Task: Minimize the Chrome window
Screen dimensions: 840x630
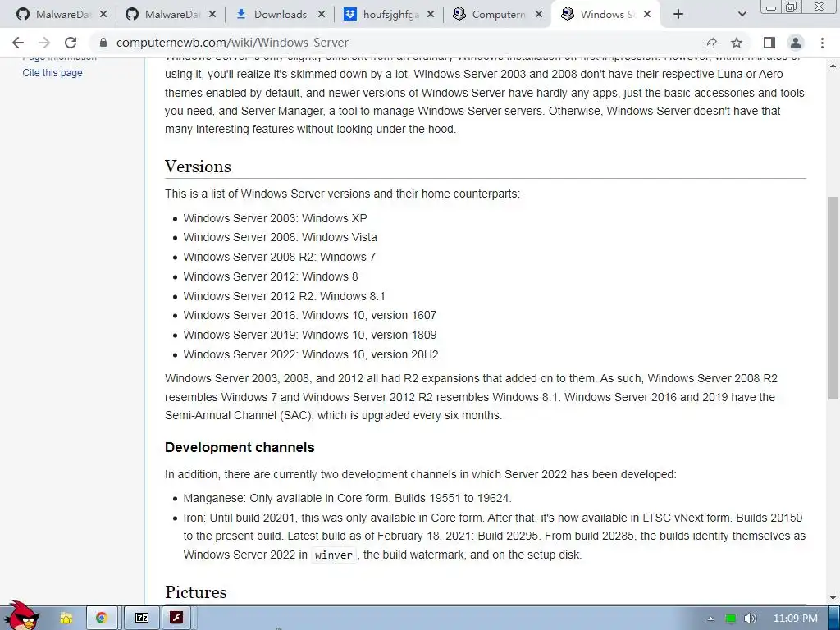Action: click(x=771, y=7)
